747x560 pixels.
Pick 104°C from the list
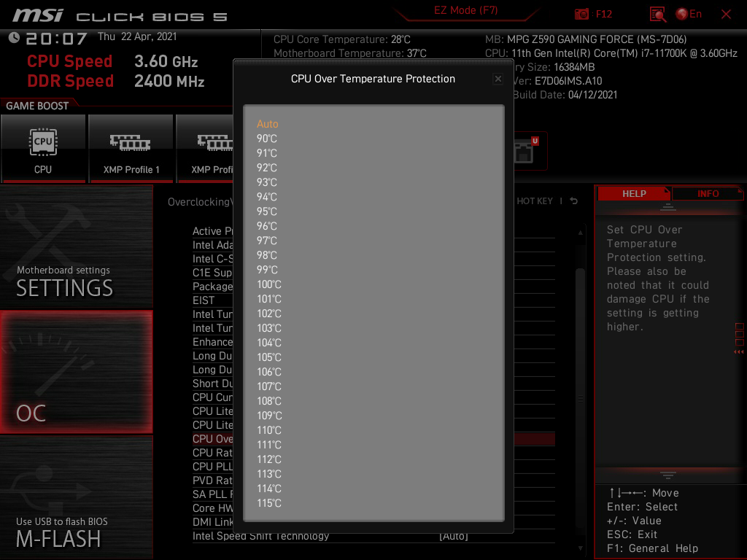pos(269,343)
